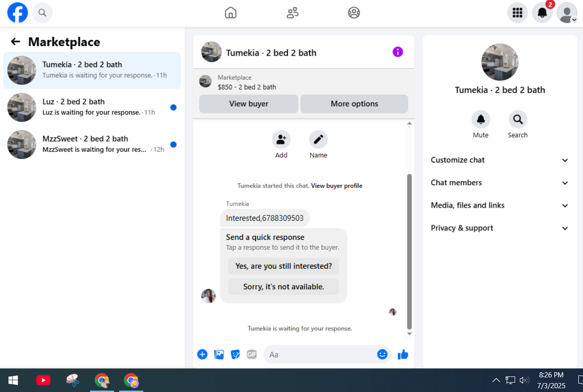The width and height of the screenshot is (583, 392).
Task: Click the purple conversation info icon
Action: 398,52
